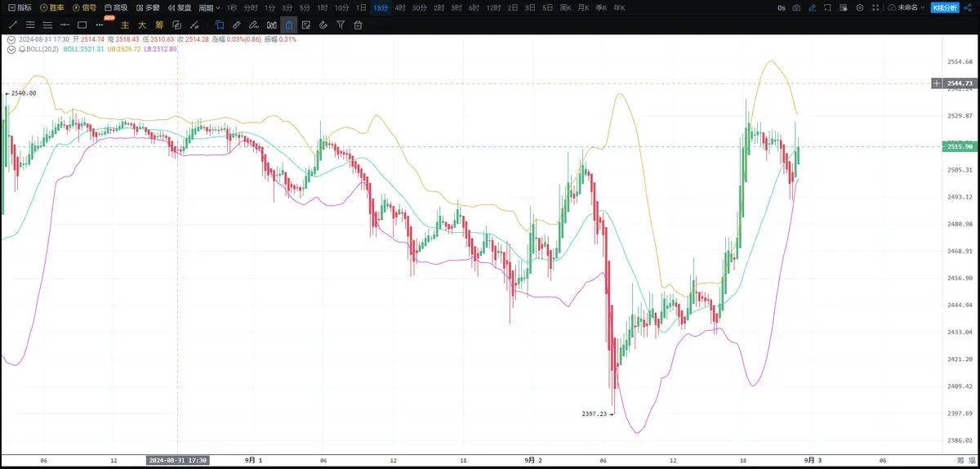The height and width of the screenshot is (469, 980).
Task: Switch to the 1时 timeframe
Action: click(x=323, y=7)
